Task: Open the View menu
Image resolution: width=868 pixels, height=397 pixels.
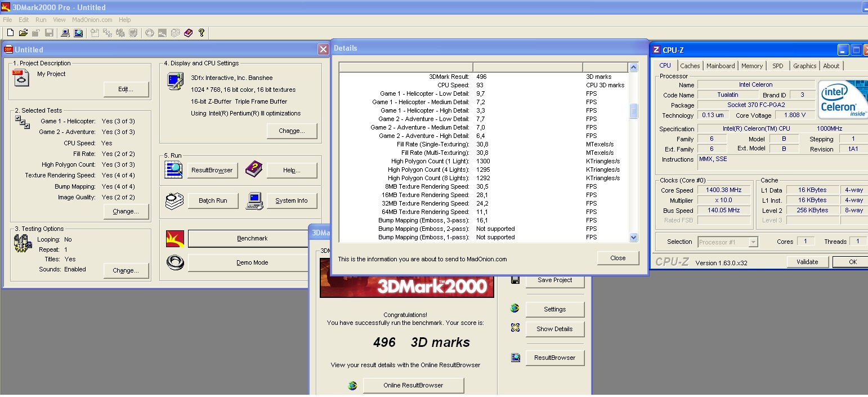Action: (60, 20)
